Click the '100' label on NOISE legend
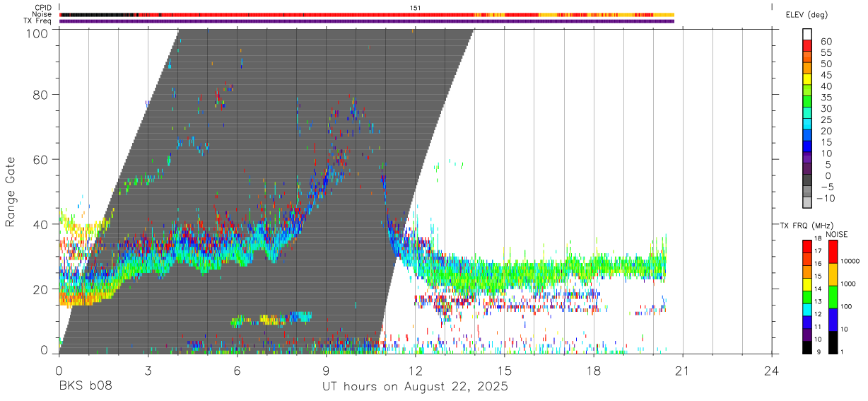 (847, 307)
